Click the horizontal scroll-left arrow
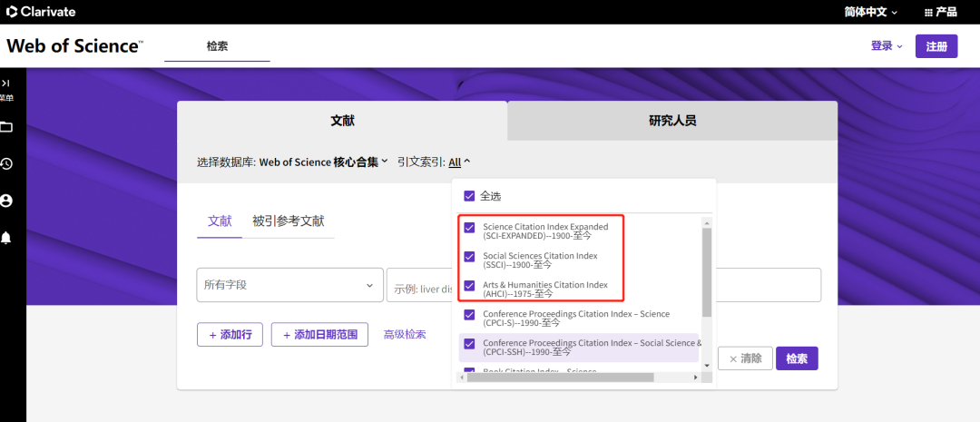 pyautogui.click(x=463, y=377)
